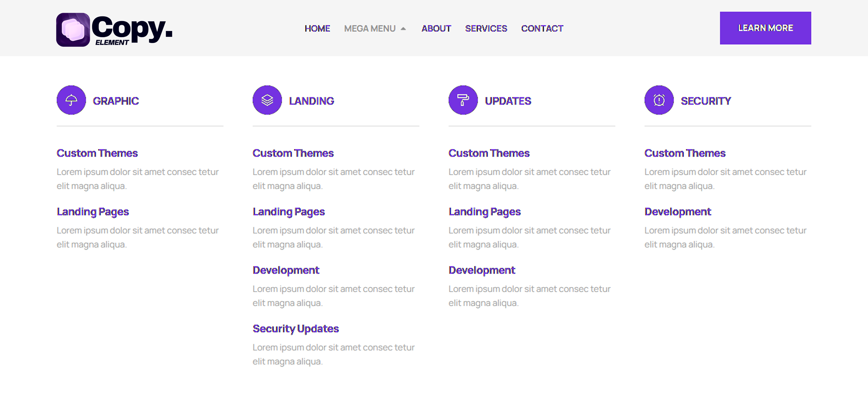Navigate to the Contact page
Screen dimensions: 868x406
pos(542,29)
